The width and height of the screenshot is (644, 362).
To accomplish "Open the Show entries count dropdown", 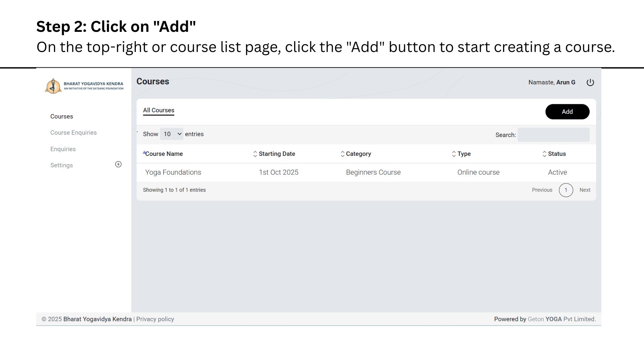I will click(x=171, y=134).
